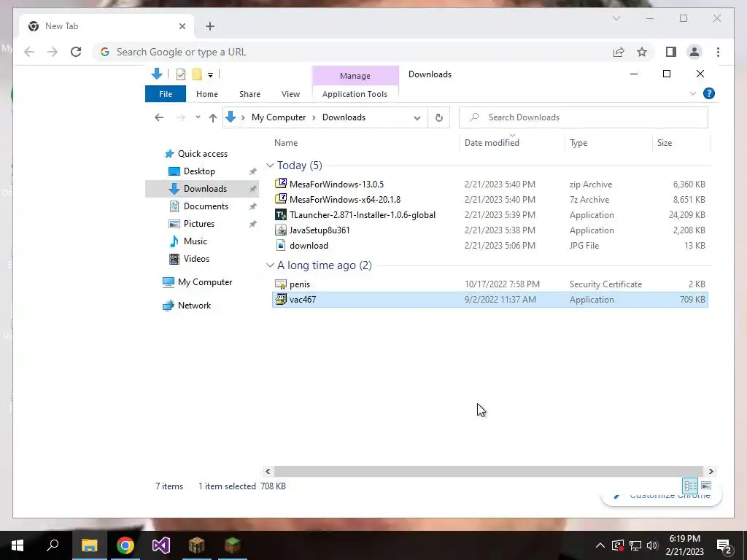Click the Explorer Help question mark icon
747x560 pixels.
pos(709,93)
